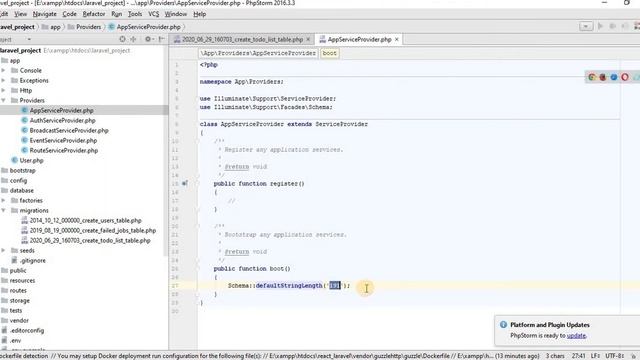Select the resources folder
Image resolution: width=640 pixels, height=360 pixels.
[22, 280]
